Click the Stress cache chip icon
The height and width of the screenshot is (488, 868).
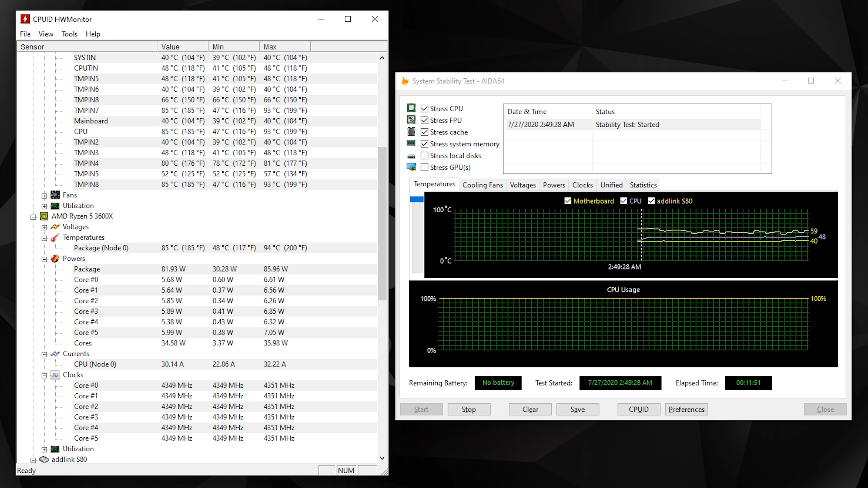(411, 131)
